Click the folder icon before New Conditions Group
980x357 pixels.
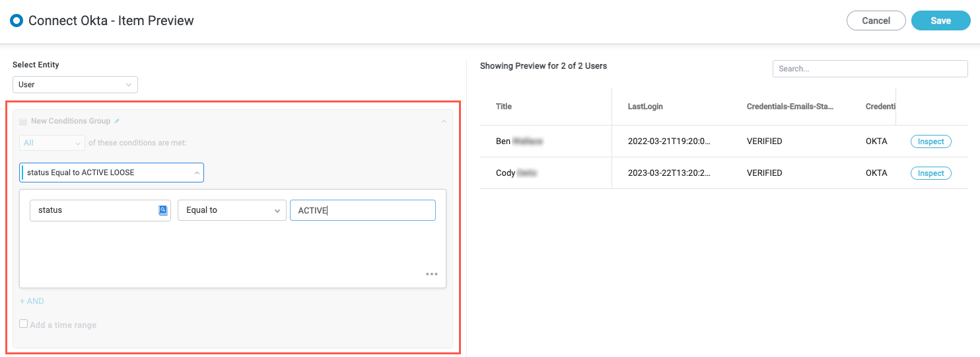(x=23, y=122)
